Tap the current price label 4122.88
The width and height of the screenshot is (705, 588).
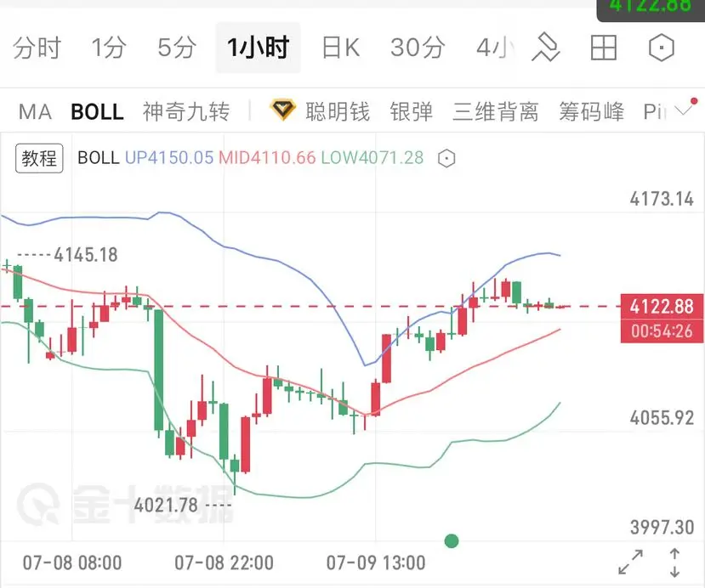[x=662, y=307]
